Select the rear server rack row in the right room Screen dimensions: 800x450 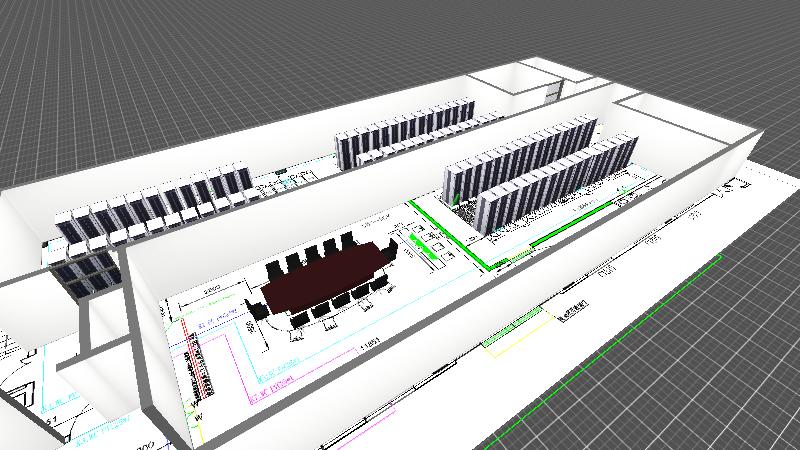pos(520,150)
